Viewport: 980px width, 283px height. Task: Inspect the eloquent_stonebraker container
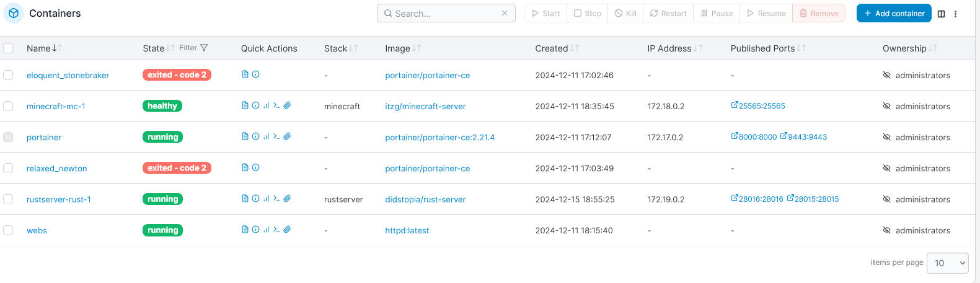tap(255, 74)
